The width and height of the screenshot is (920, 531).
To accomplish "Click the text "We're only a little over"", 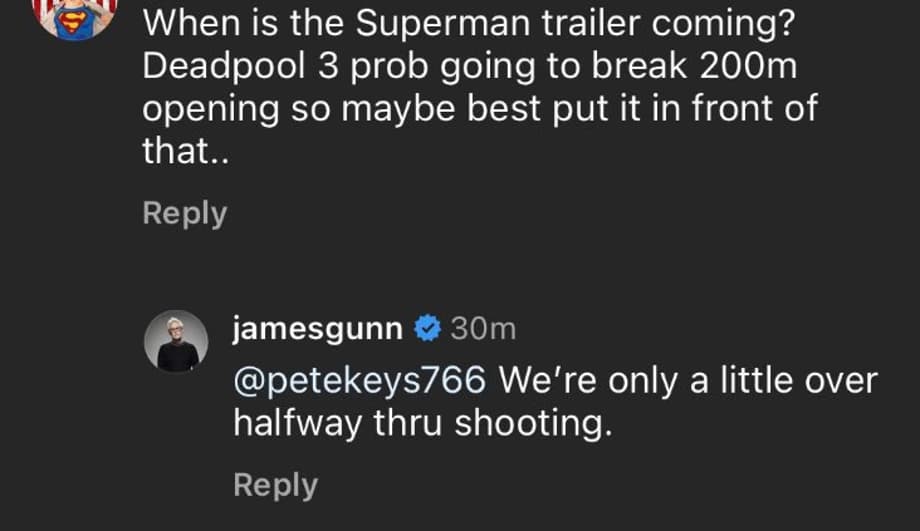I will click(x=687, y=380).
